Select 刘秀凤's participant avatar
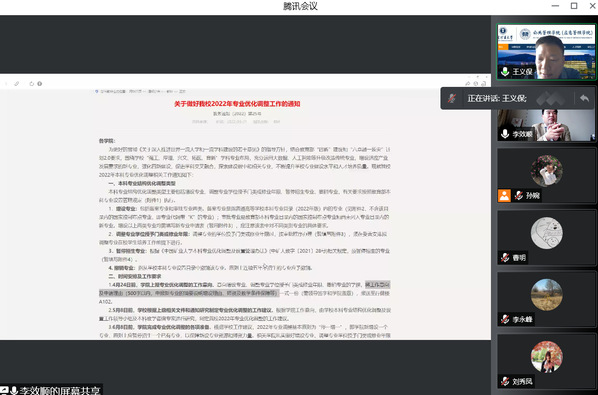The width and height of the screenshot is (598, 395). tap(547, 356)
